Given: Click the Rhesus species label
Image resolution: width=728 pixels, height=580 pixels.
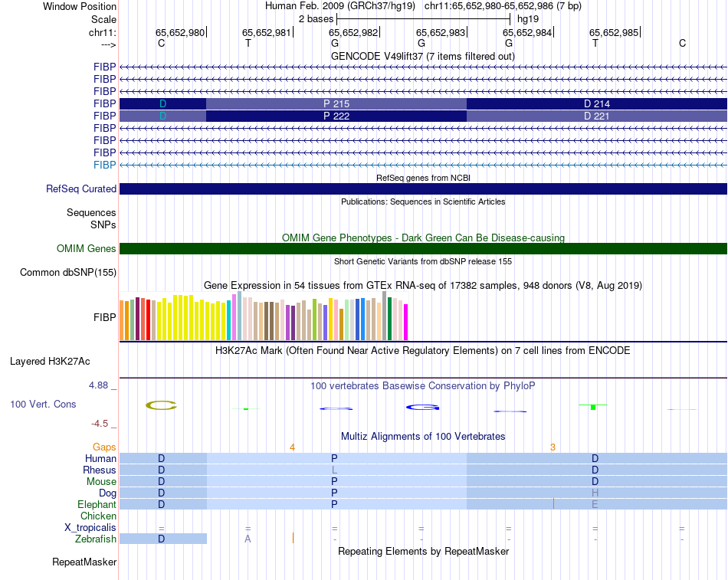Looking at the screenshot, I should (100, 470).
